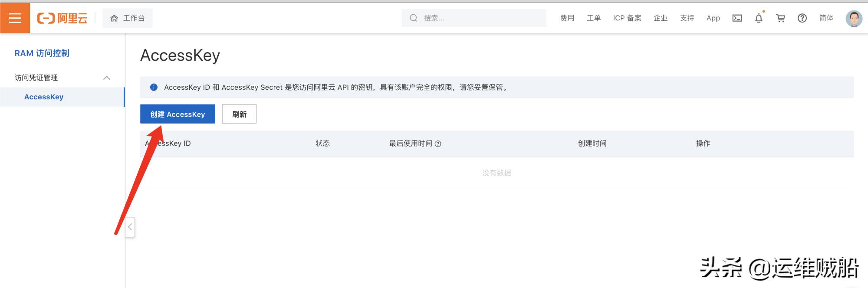Open the 费用 menu
The height and width of the screenshot is (288, 868).
[567, 18]
